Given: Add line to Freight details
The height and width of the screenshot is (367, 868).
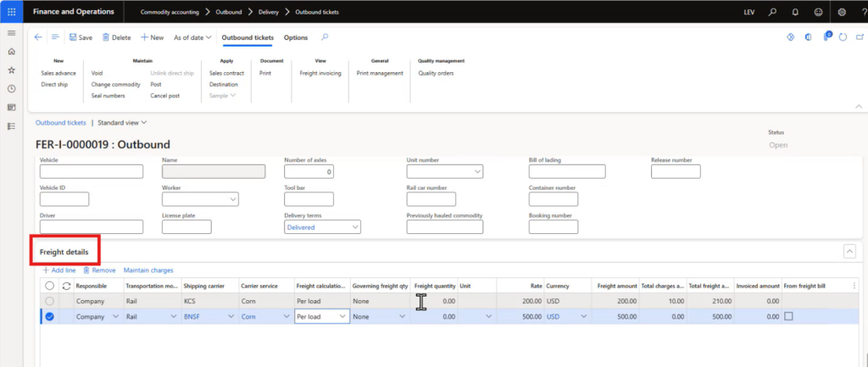Looking at the screenshot, I should (59, 270).
